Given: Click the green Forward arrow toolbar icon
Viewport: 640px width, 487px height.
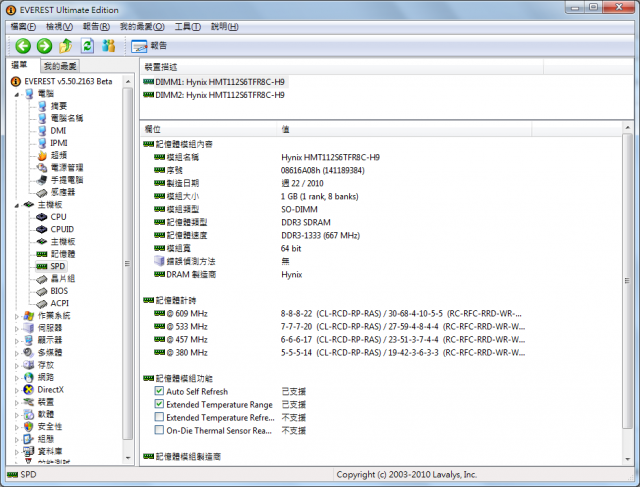Looking at the screenshot, I should [44, 46].
